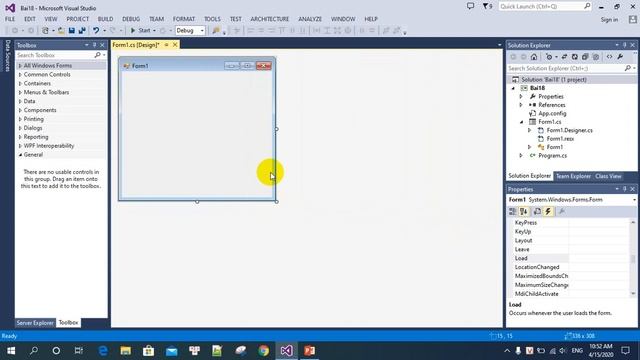Select the Categorized view icon in Properties
The width and height of the screenshot is (640, 360).
tap(513, 211)
